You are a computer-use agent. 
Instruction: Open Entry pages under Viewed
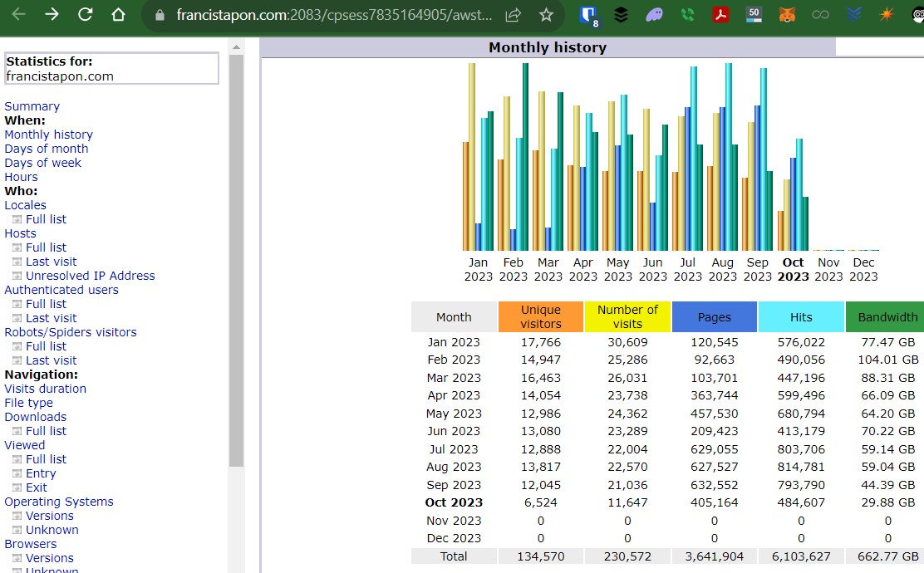click(x=41, y=473)
